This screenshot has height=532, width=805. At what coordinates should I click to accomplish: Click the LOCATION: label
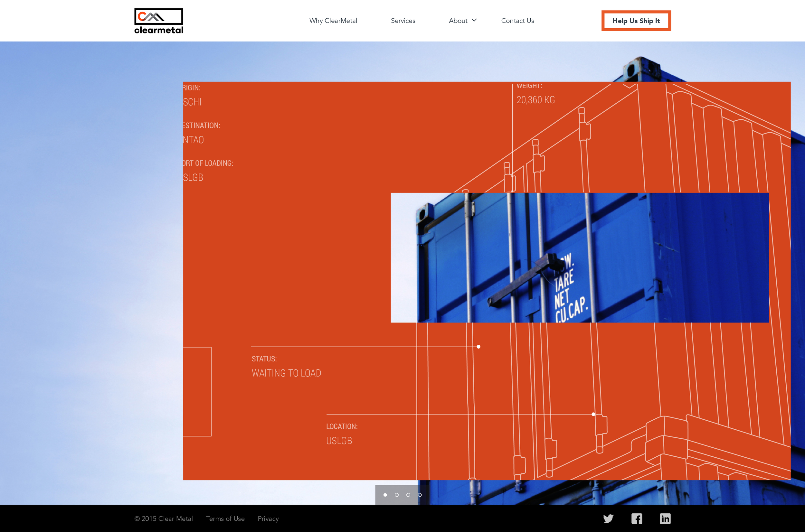click(x=342, y=426)
